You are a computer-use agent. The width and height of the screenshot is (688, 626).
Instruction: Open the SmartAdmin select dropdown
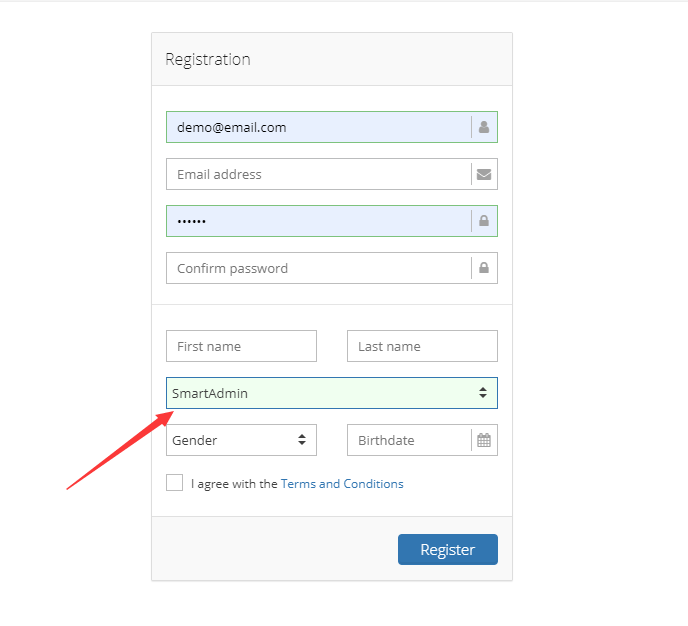[320, 393]
